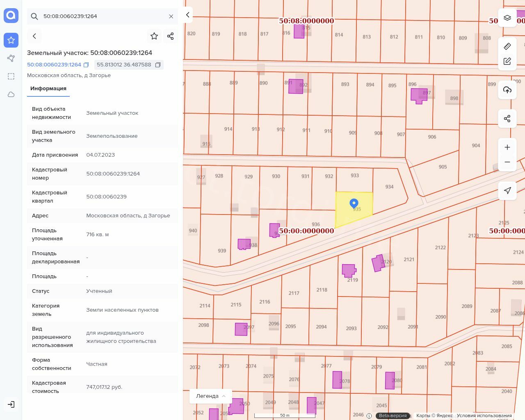Share the map view using right toolbar

click(x=507, y=119)
